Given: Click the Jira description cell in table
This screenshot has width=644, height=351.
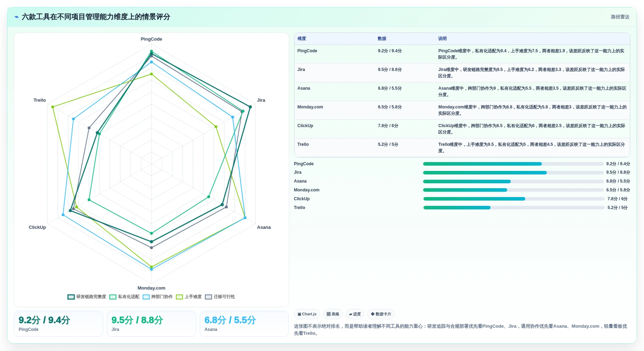Looking at the screenshot, I should click(x=532, y=73).
